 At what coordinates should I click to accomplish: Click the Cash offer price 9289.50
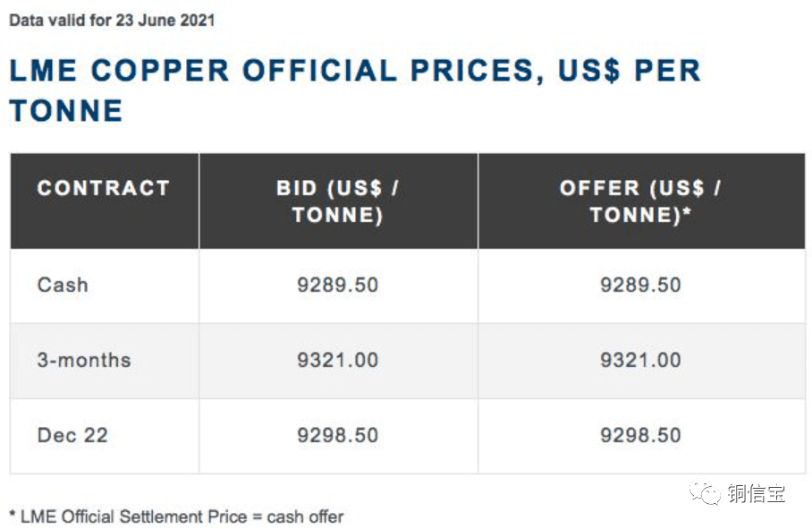point(640,285)
